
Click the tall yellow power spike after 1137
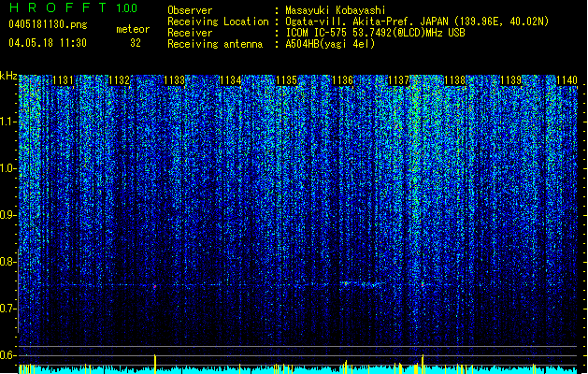[423, 364]
